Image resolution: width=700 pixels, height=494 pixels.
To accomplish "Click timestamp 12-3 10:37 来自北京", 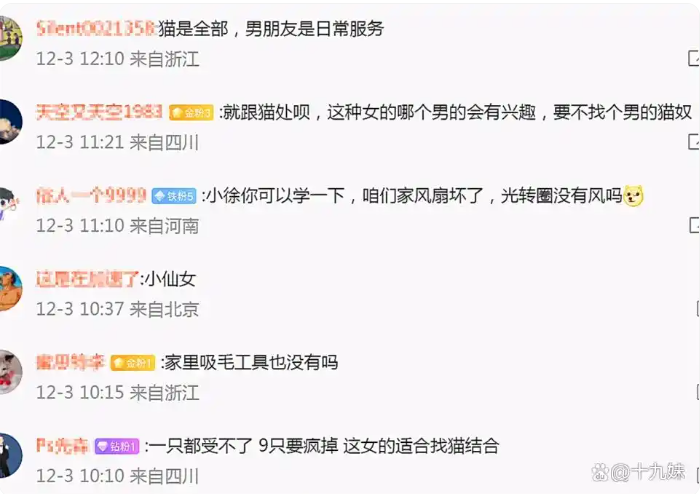I will [117, 309].
